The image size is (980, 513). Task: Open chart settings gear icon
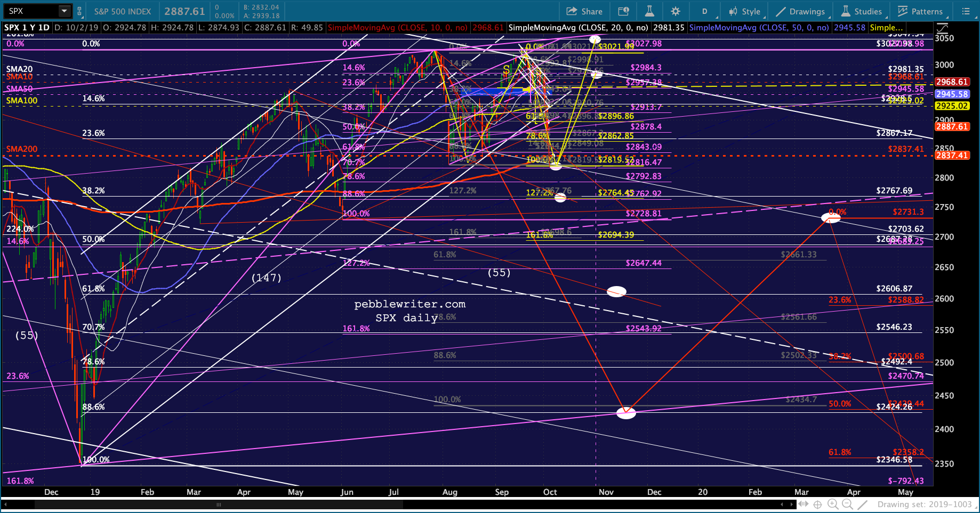pos(676,11)
